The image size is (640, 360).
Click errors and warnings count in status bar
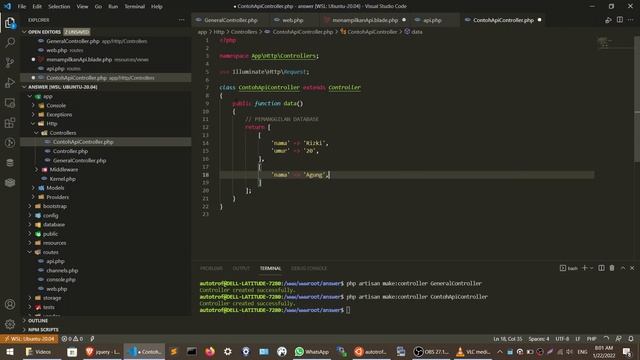[72, 339]
